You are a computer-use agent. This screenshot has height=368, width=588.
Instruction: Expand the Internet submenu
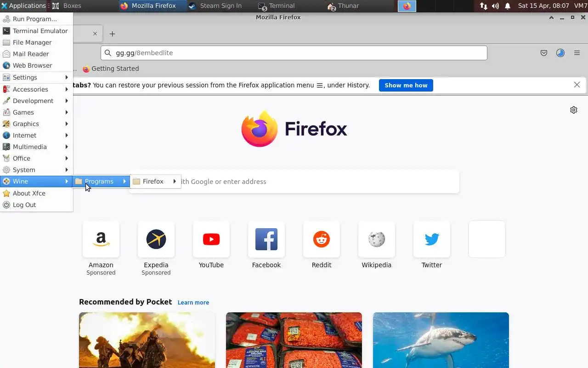coord(36,135)
